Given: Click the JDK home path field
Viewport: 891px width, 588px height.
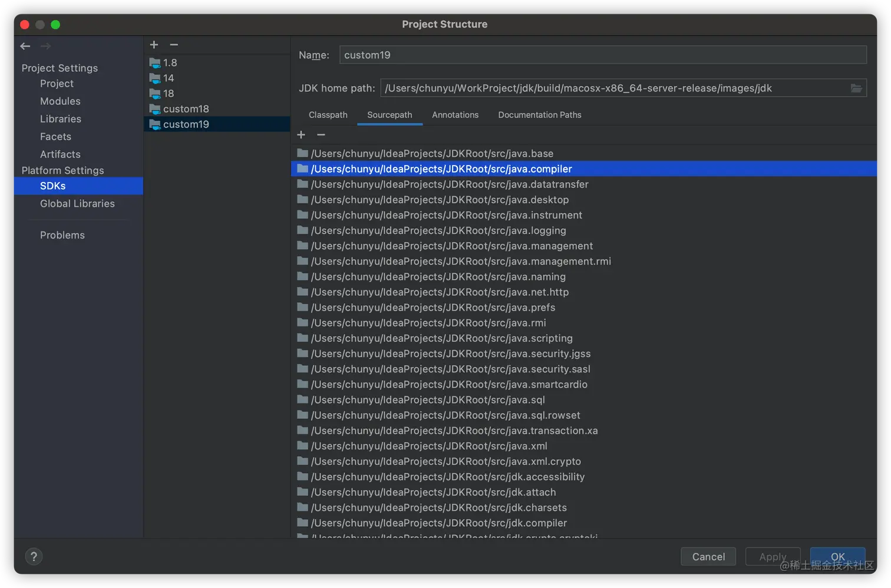Looking at the screenshot, I should (x=613, y=88).
